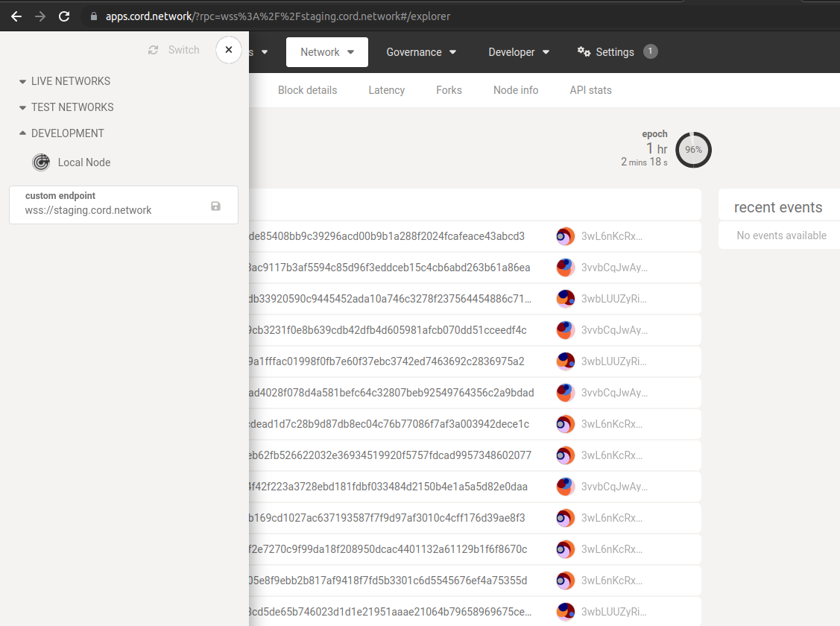The width and height of the screenshot is (840, 626).
Task: Open the Governance dropdown menu
Action: (422, 51)
